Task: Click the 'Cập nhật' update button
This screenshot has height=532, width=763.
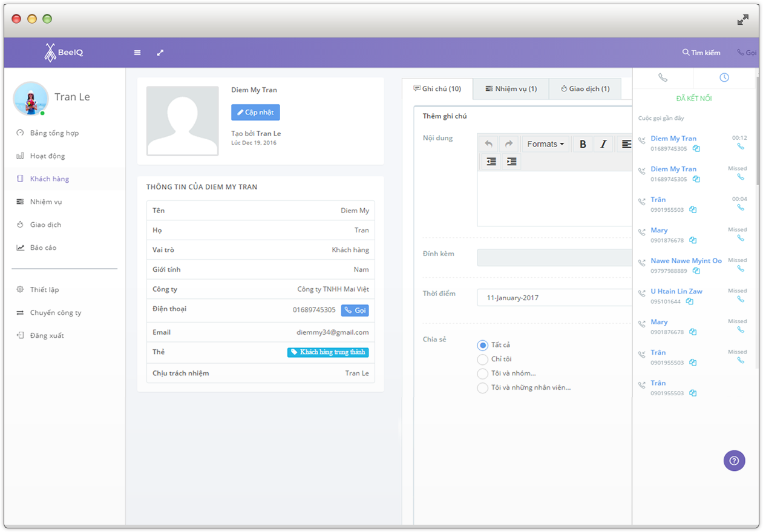Action: [x=255, y=113]
